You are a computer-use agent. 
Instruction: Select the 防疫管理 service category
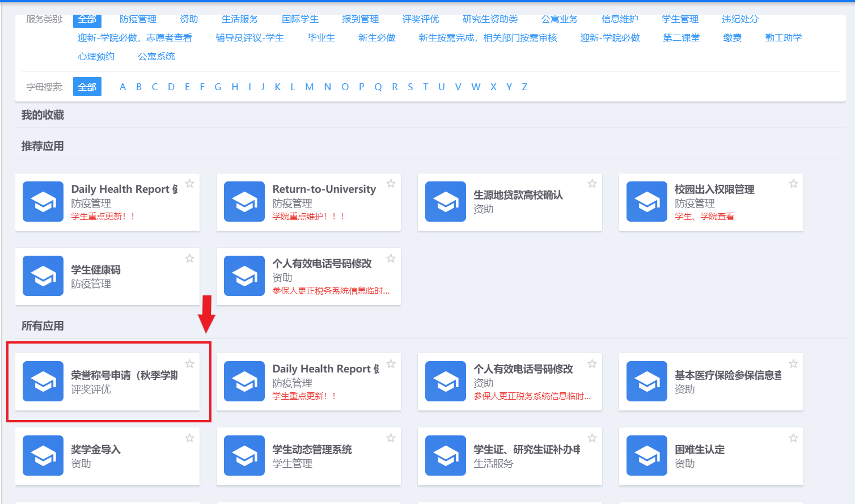tap(138, 19)
